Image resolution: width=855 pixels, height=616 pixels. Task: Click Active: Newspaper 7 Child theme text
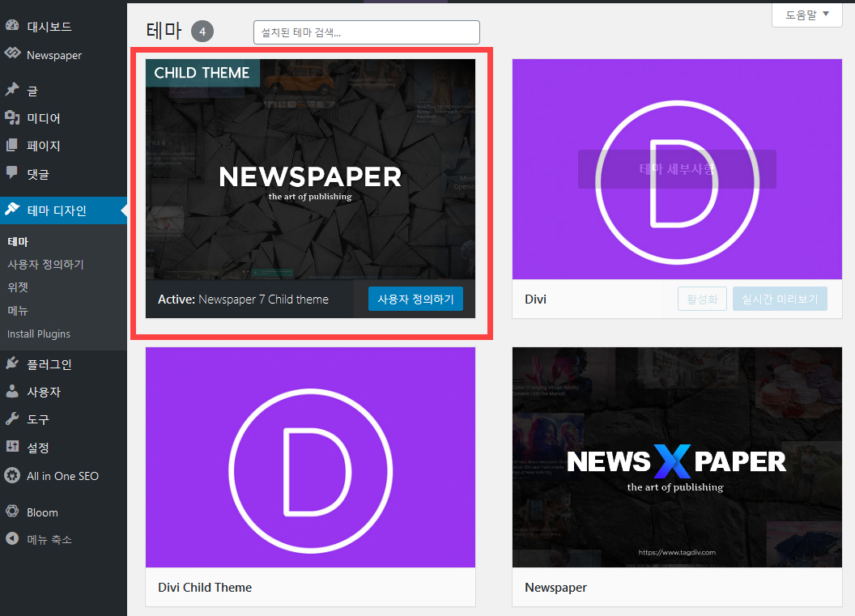click(243, 300)
